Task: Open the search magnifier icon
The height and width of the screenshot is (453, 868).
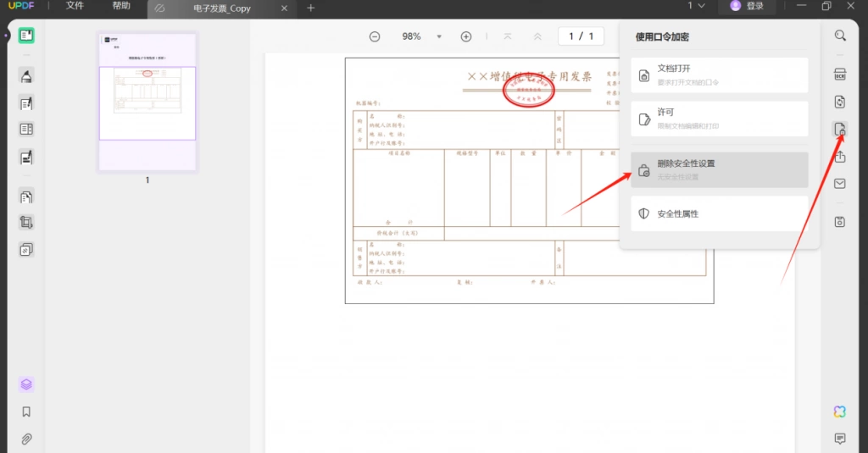Action: pos(840,36)
